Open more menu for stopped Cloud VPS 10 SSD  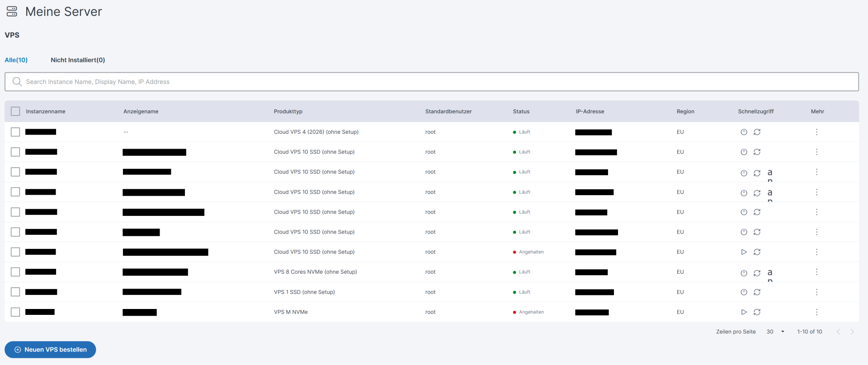[816, 252]
